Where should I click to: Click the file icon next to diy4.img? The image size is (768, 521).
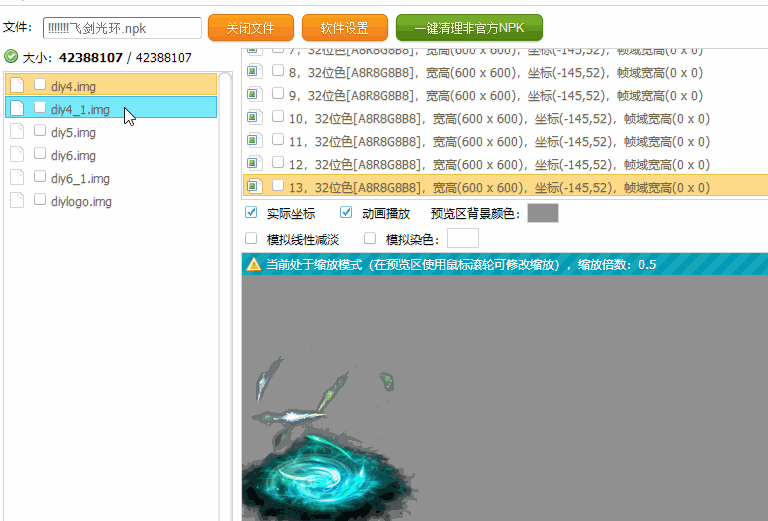tap(16, 85)
